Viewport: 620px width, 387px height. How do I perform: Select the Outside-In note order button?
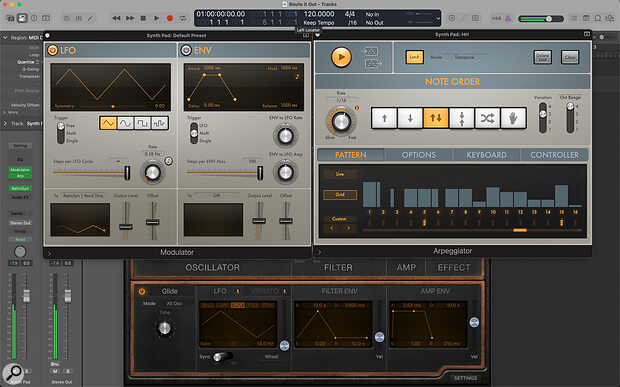[x=461, y=118]
